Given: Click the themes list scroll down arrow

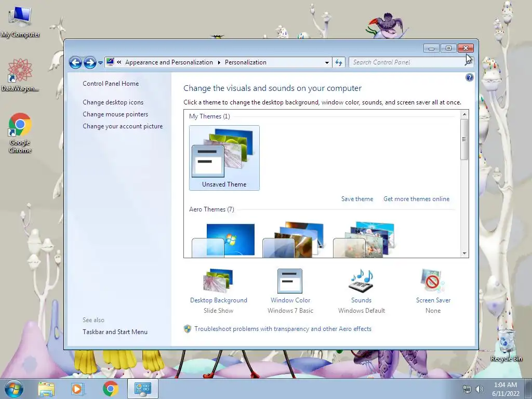Looking at the screenshot, I should [464, 254].
